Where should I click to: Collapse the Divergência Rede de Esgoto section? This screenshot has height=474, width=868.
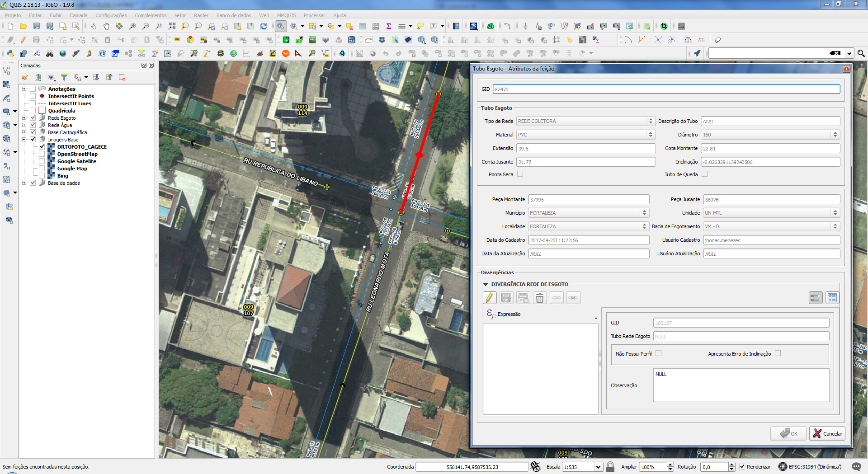[486, 284]
